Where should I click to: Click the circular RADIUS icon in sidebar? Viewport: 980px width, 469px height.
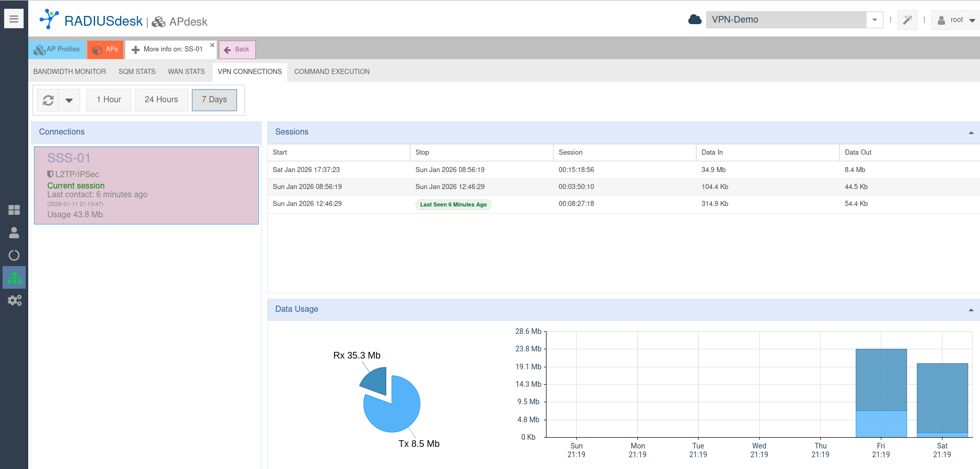tap(14, 255)
